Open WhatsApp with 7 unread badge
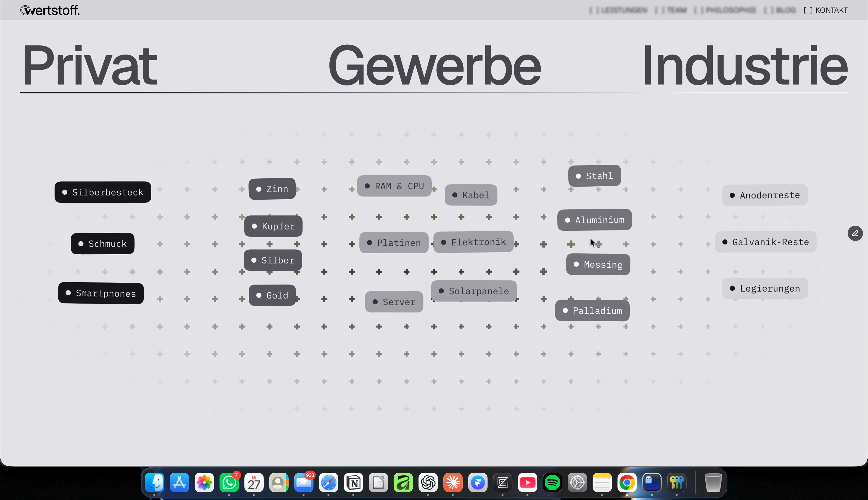This screenshot has width=868, height=500. pyautogui.click(x=229, y=482)
